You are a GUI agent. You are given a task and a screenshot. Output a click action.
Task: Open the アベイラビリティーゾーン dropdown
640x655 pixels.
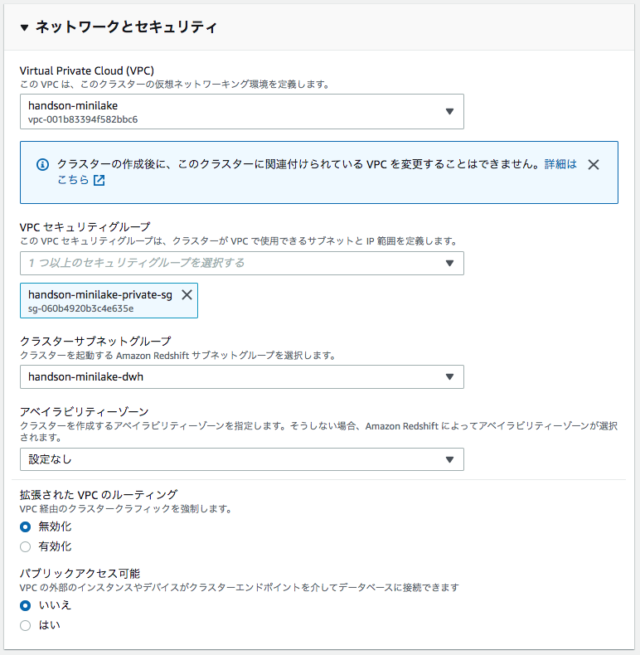pos(242,460)
